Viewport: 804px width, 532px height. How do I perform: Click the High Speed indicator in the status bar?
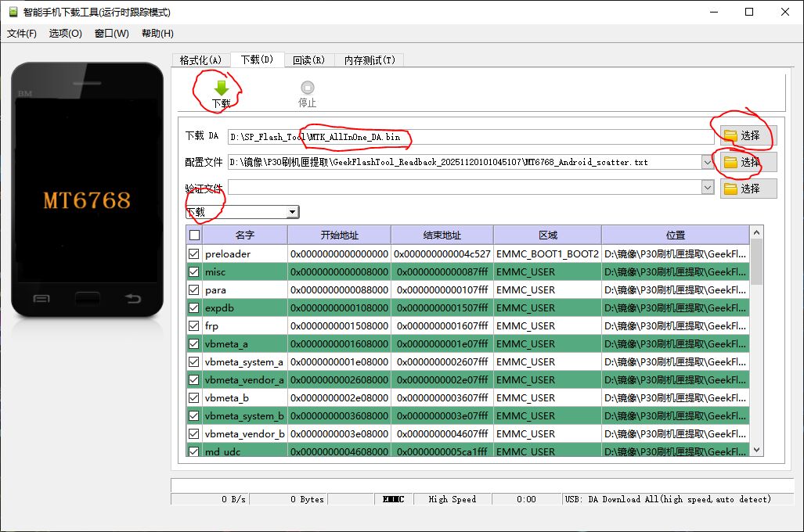point(452,498)
